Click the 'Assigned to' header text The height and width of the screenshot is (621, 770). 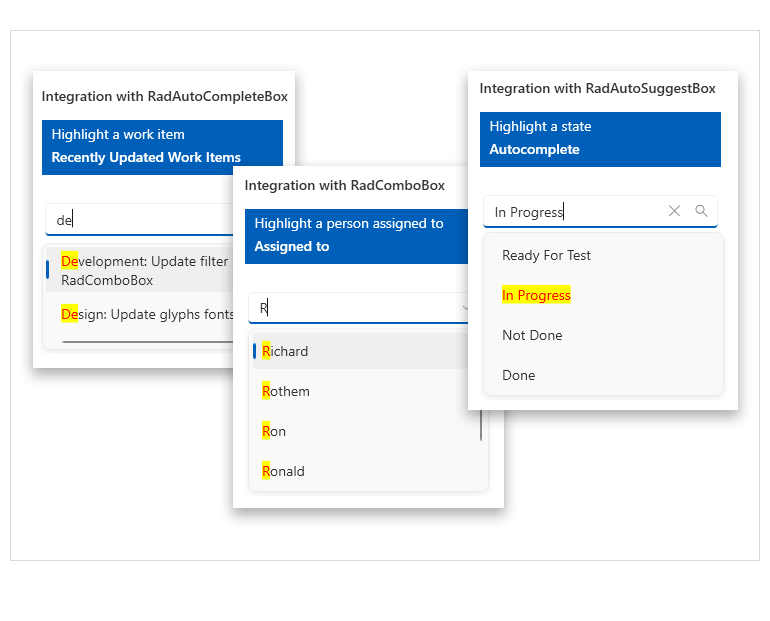point(292,246)
